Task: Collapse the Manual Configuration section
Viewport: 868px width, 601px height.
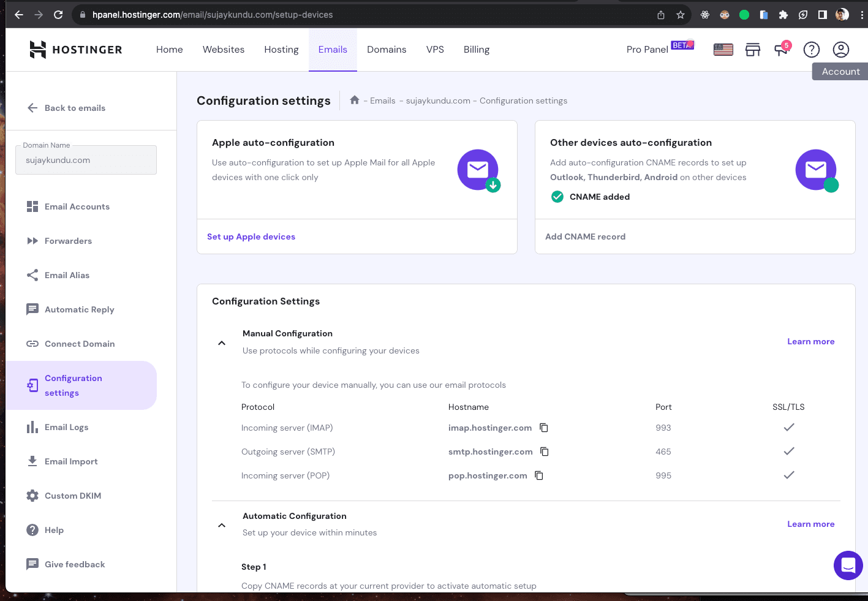Action: (222, 343)
